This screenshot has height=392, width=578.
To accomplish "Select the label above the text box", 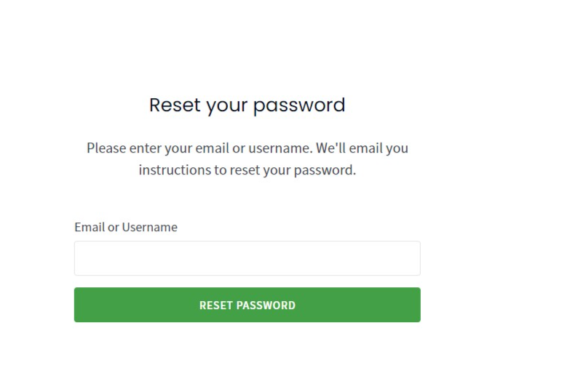I will [x=125, y=227].
